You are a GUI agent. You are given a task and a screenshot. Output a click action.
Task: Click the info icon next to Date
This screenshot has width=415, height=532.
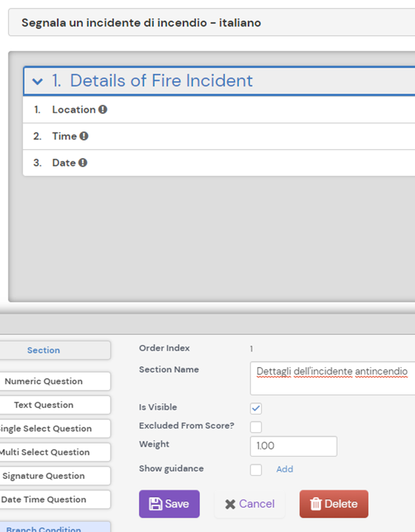click(83, 163)
